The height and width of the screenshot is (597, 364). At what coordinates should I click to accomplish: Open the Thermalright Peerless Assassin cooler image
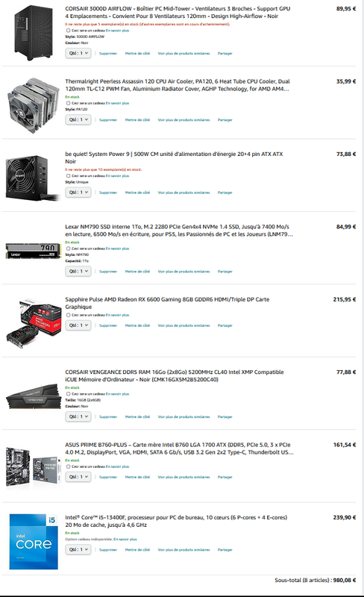(x=34, y=105)
